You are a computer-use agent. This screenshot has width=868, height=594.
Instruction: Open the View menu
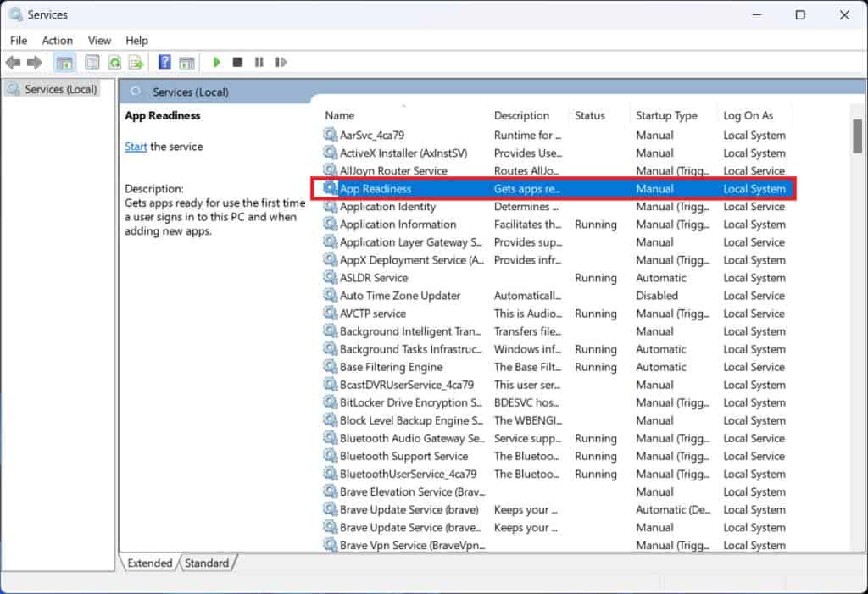pyautogui.click(x=99, y=40)
